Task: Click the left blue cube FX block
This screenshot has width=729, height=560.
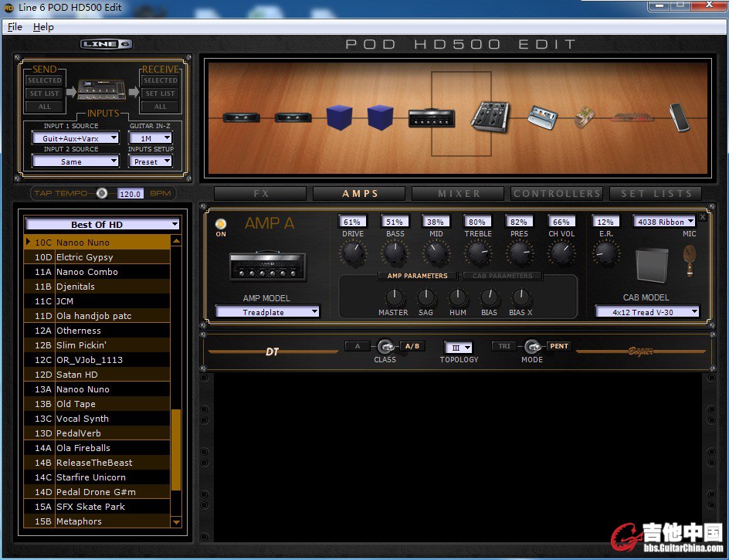Action: click(x=339, y=117)
